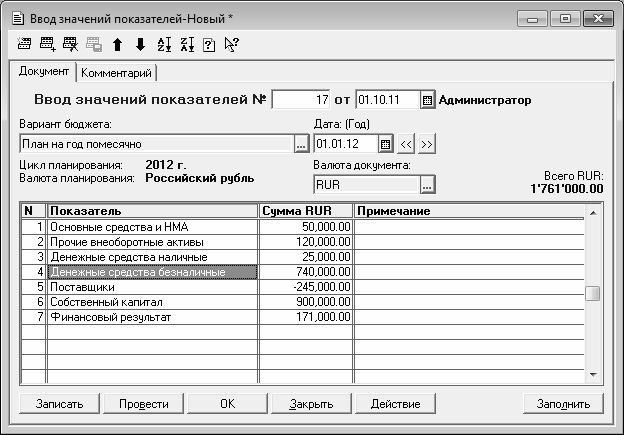Click the table's vertical scrollbar thumb
This screenshot has width=624, height=435.
[x=593, y=293]
